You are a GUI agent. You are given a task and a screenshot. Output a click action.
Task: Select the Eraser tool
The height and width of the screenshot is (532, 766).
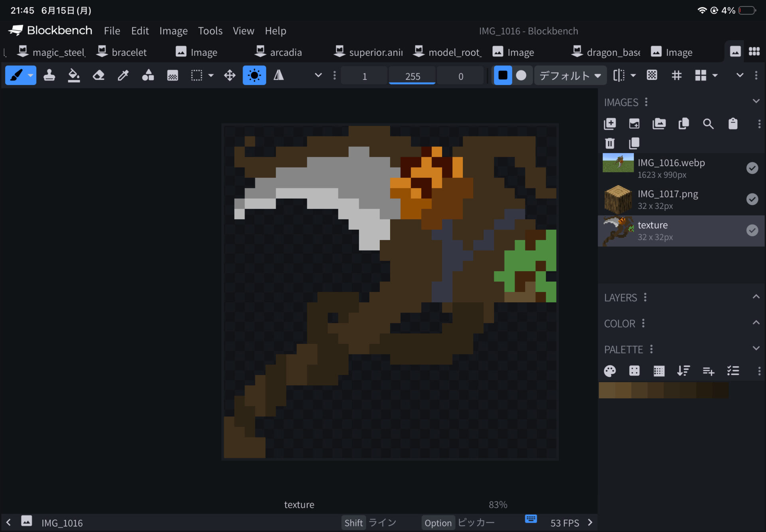pos(99,75)
